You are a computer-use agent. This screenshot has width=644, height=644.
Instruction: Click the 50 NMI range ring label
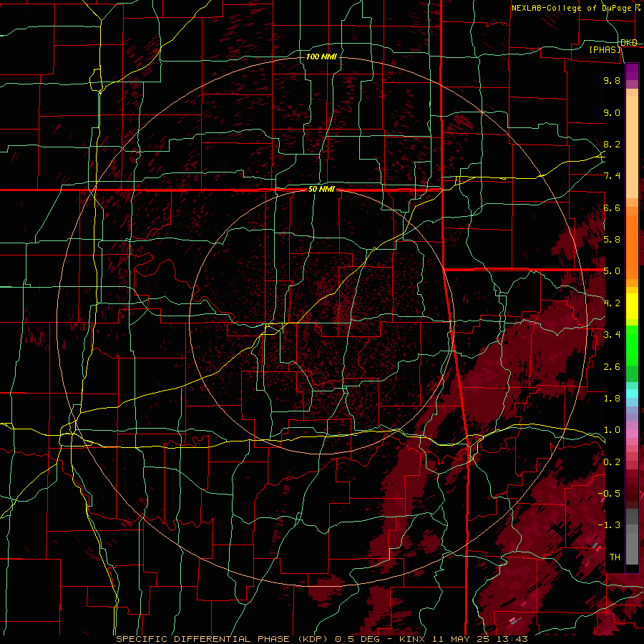(321, 190)
